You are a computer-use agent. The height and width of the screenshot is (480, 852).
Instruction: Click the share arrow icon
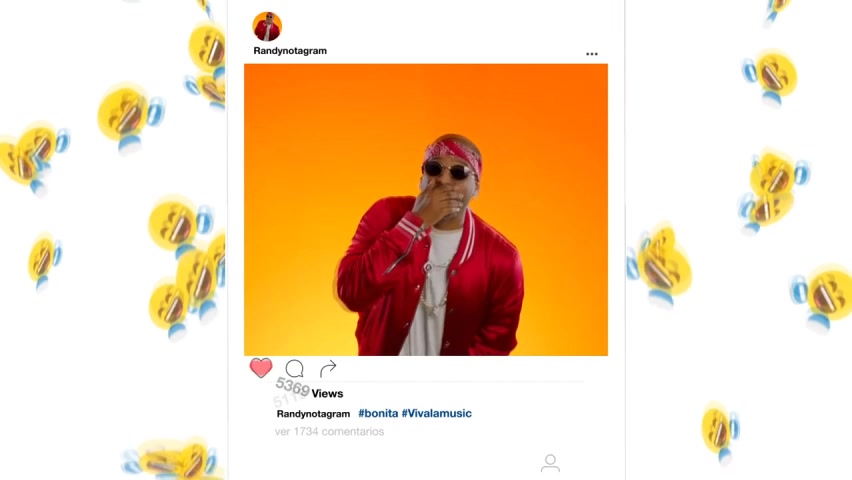tap(328, 369)
